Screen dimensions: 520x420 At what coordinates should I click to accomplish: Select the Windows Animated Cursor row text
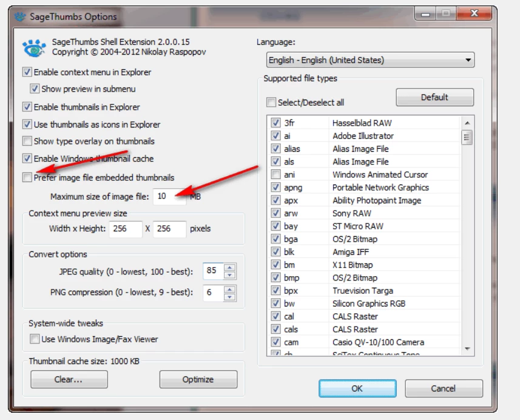pyautogui.click(x=380, y=175)
